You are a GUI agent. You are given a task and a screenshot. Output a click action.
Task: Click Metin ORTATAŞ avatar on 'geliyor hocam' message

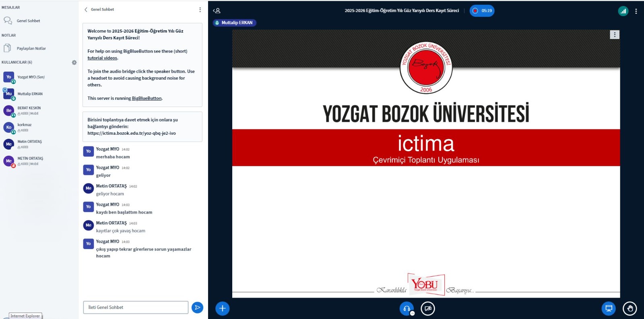[89, 188]
